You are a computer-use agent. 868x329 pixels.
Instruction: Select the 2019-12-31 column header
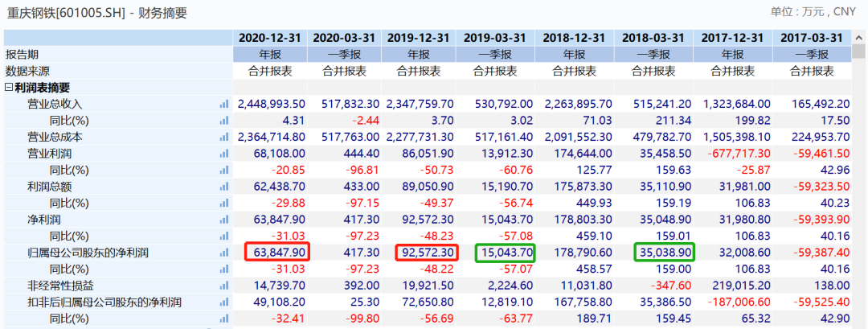pyautogui.click(x=419, y=39)
